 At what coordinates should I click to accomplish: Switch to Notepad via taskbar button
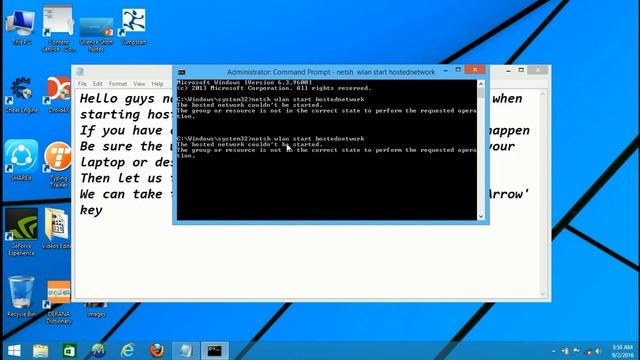coord(186,350)
